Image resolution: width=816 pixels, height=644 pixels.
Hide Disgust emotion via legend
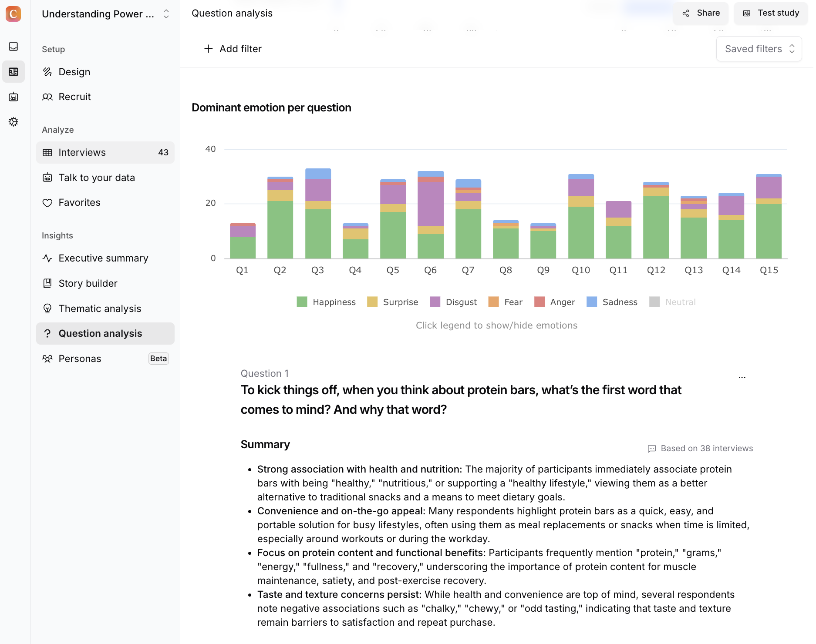point(453,302)
